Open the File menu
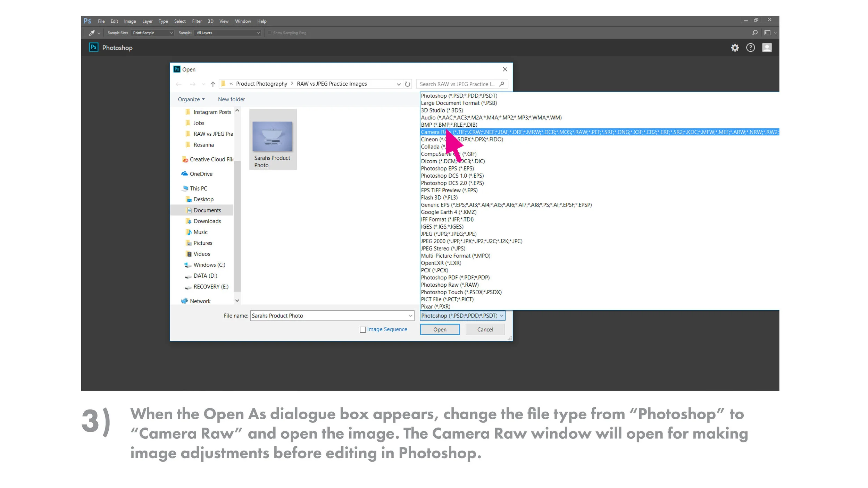This screenshot has height=488, width=868. point(101,21)
